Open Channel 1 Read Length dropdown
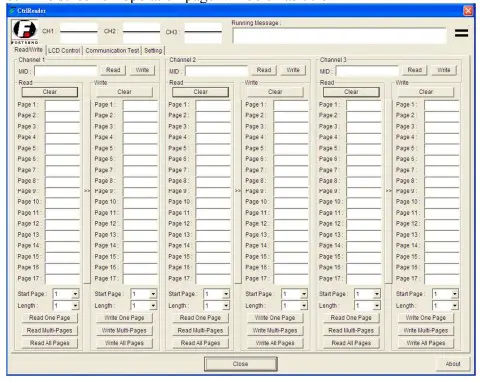 (75, 306)
